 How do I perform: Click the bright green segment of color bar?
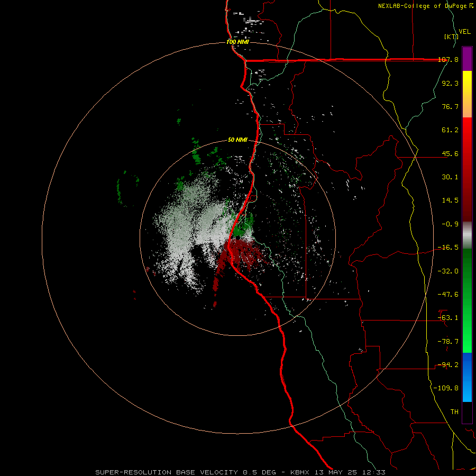point(467,300)
